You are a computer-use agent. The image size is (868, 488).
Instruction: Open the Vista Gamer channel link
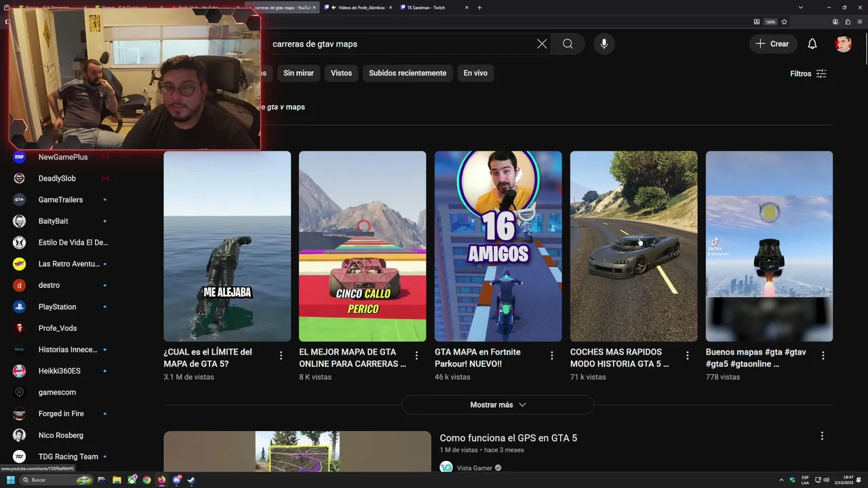475,468
